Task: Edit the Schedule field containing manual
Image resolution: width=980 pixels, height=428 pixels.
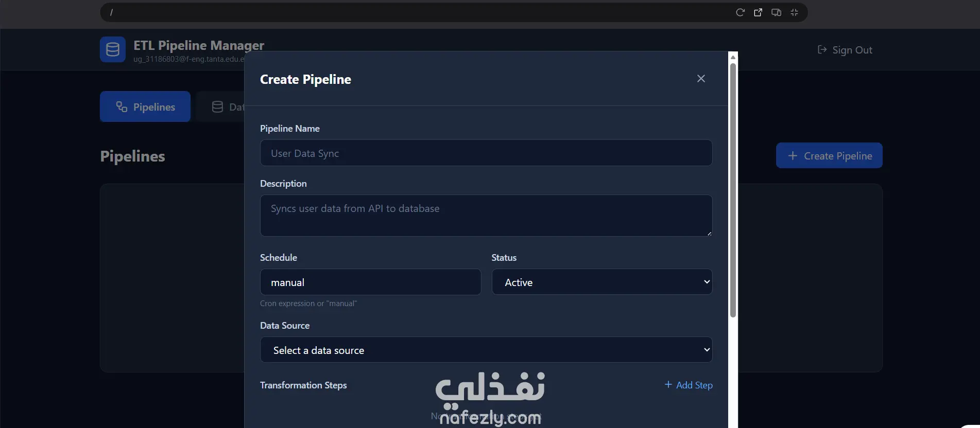Action: click(370, 282)
